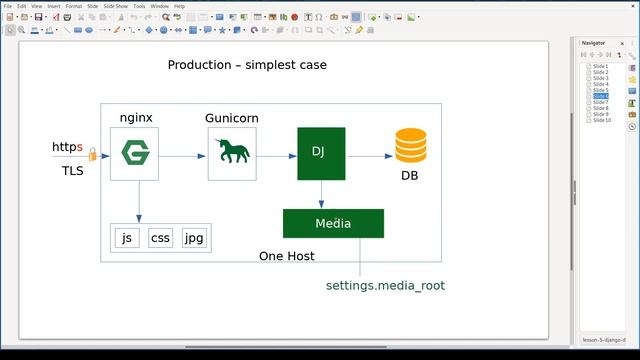Open the Insert Table dropdown arrow

click(265, 17)
